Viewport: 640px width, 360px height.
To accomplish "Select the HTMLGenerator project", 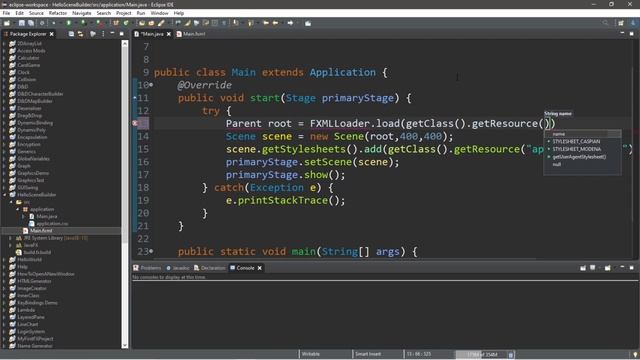I will pyautogui.click(x=34, y=281).
